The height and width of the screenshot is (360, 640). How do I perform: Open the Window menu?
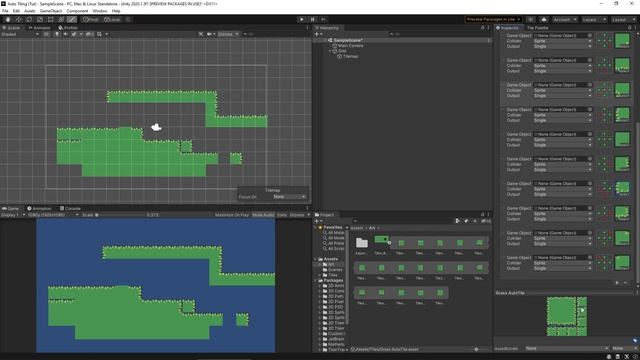pos(100,11)
